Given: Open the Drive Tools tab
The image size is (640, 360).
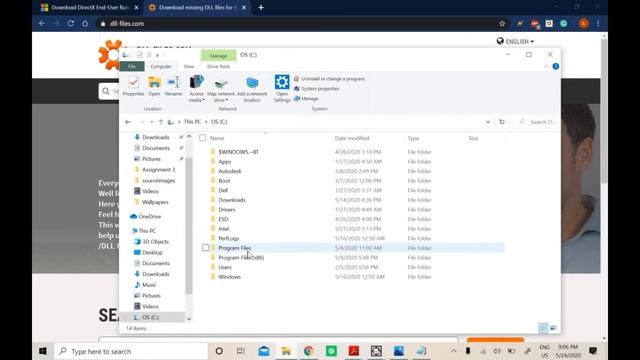Looking at the screenshot, I should pos(218,66).
